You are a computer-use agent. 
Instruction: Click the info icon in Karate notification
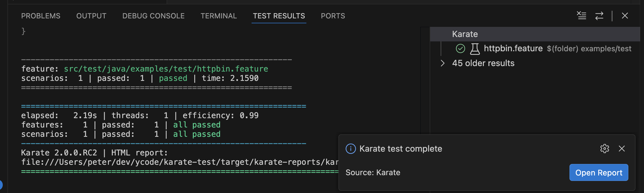pyautogui.click(x=351, y=149)
